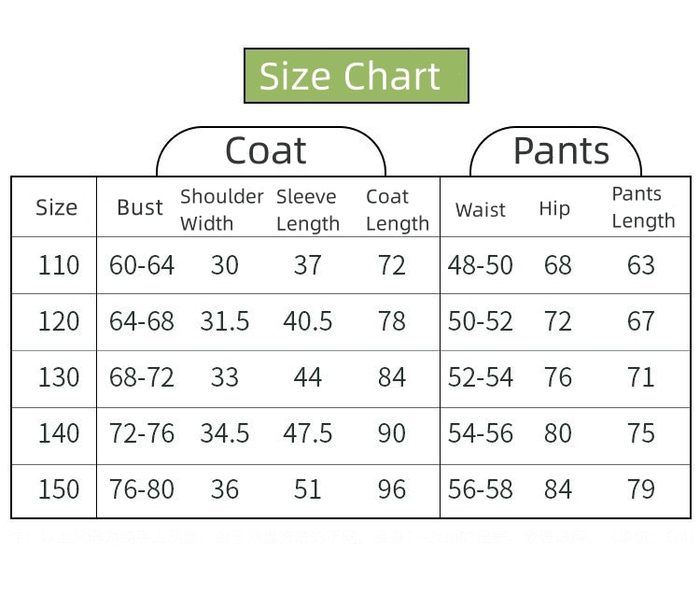The width and height of the screenshot is (700, 594).
Task: Click the Sleeve Length column header
Action: [308, 210]
